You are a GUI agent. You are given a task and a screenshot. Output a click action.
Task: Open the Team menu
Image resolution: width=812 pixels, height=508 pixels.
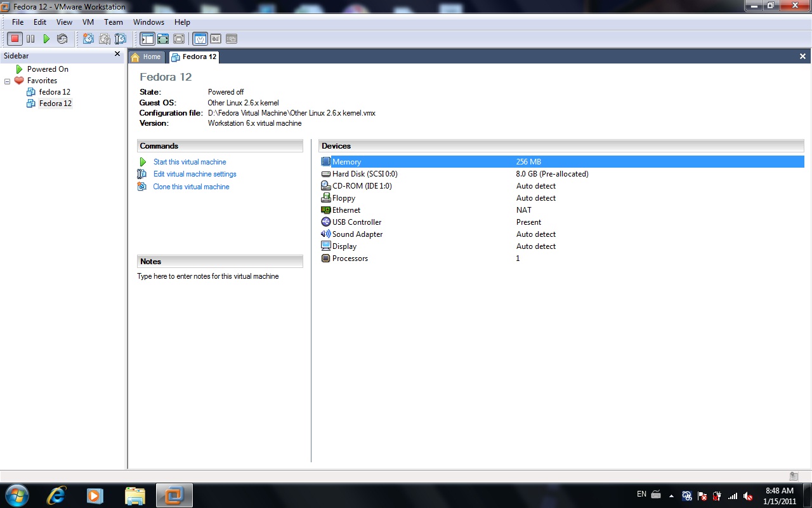pyautogui.click(x=114, y=22)
